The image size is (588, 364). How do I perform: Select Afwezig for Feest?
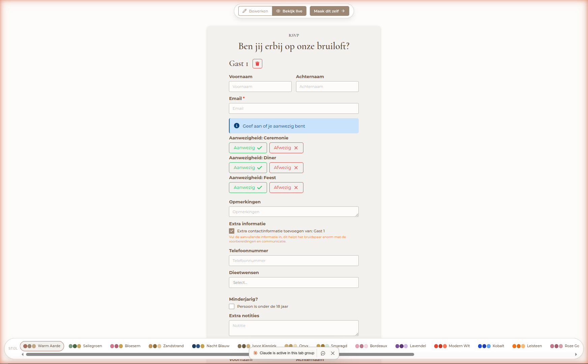286,188
